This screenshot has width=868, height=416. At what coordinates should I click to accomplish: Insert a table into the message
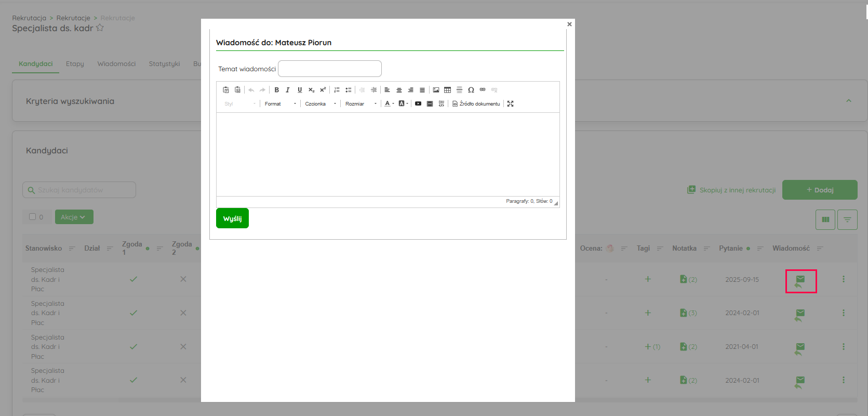(x=447, y=90)
